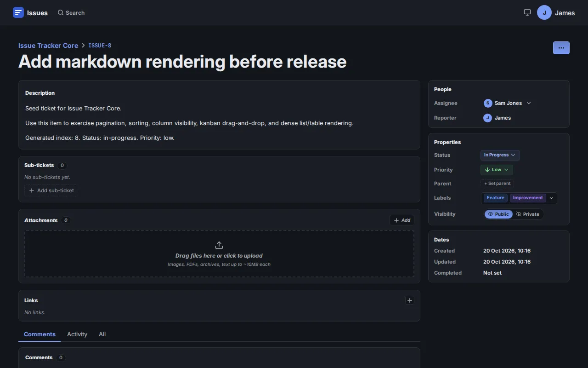588x368 pixels.
Task: Click the Feature label tag
Action: tap(496, 198)
